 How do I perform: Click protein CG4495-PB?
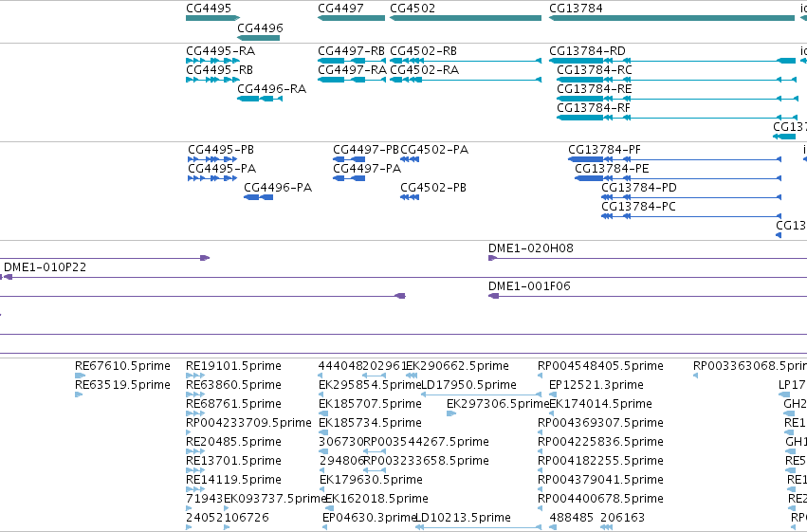click(212, 159)
